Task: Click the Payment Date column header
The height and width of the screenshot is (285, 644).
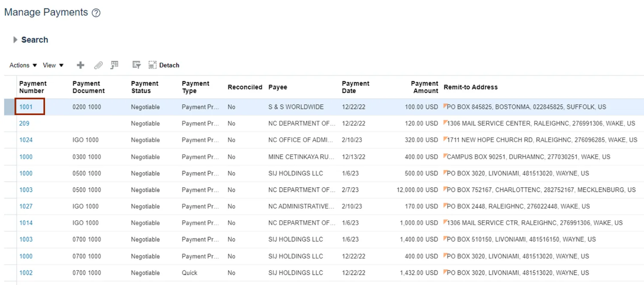Action: tap(355, 87)
